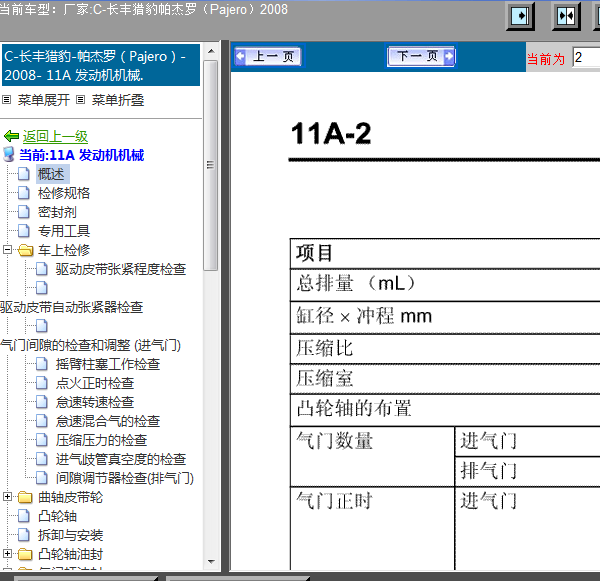
Task: Open 驱动皮带张紧程度检查
Action: point(121,269)
